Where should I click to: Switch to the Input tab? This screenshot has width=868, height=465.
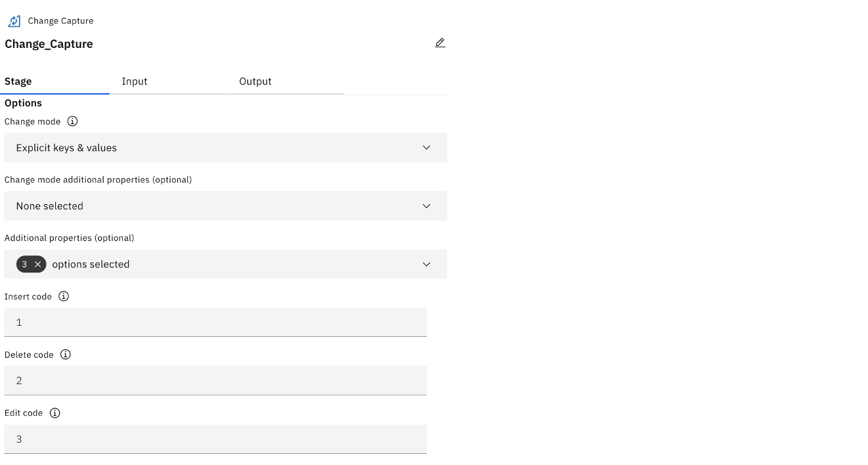point(135,81)
